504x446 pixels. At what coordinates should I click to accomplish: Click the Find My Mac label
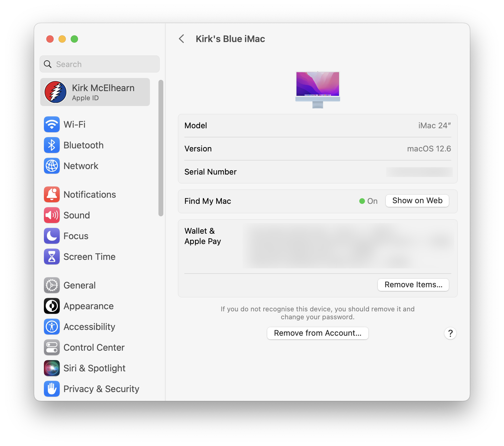click(x=208, y=201)
